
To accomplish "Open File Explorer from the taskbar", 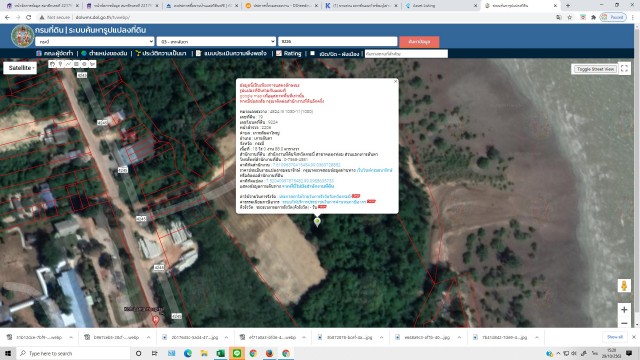I will click(x=204, y=353).
